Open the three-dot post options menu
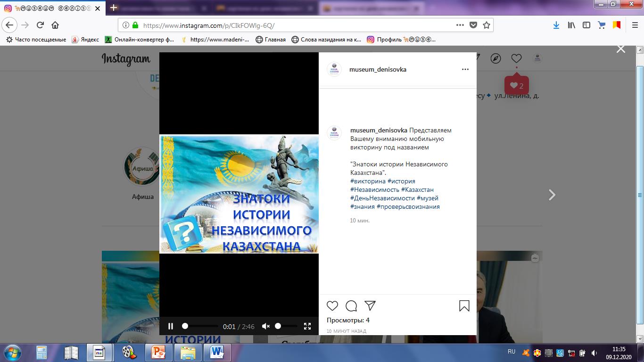This screenshot has height=362, width=644. [x=465, y=69]
